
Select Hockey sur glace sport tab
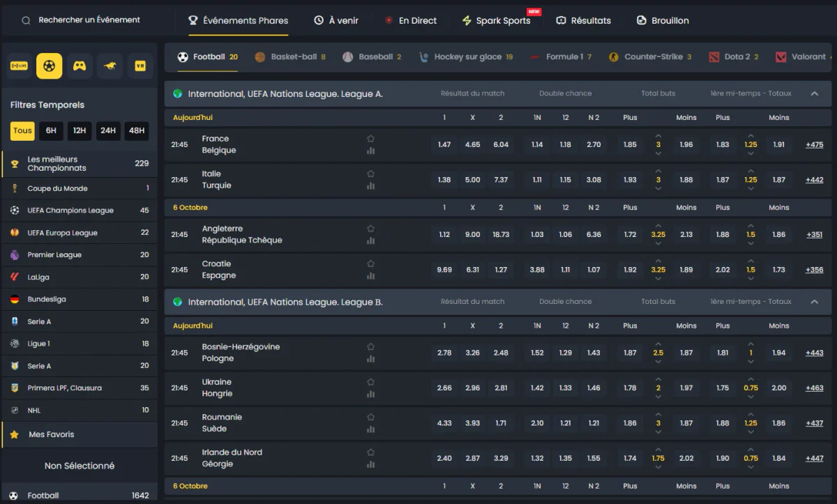[466, 56]
